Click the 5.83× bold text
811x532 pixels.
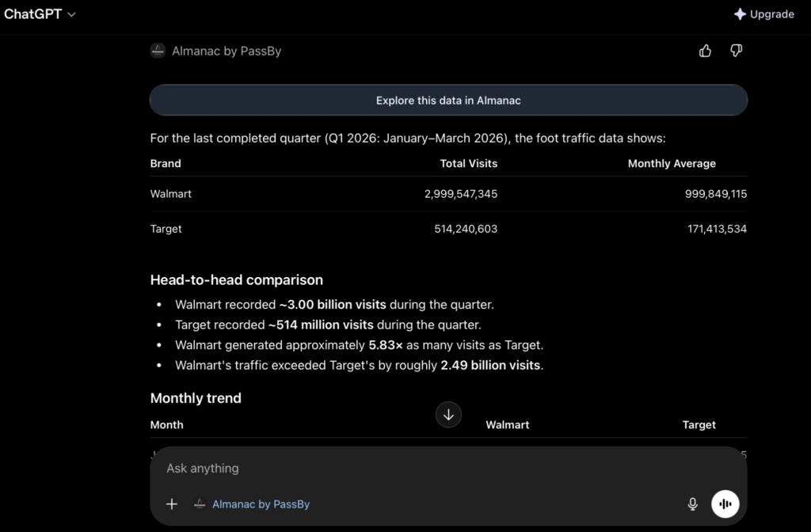point(386,345)
